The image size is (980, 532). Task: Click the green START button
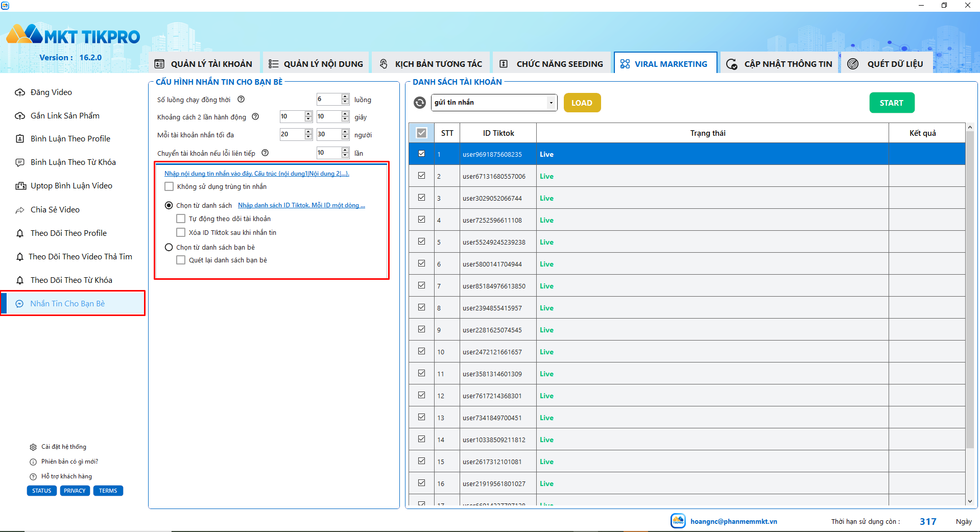pyautogui.click(x=892, y=103)
